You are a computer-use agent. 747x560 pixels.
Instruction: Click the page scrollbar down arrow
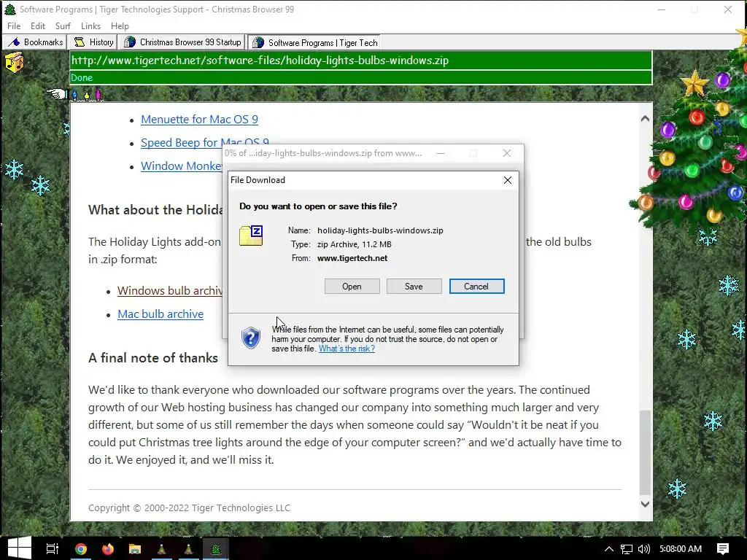point(645,504)
